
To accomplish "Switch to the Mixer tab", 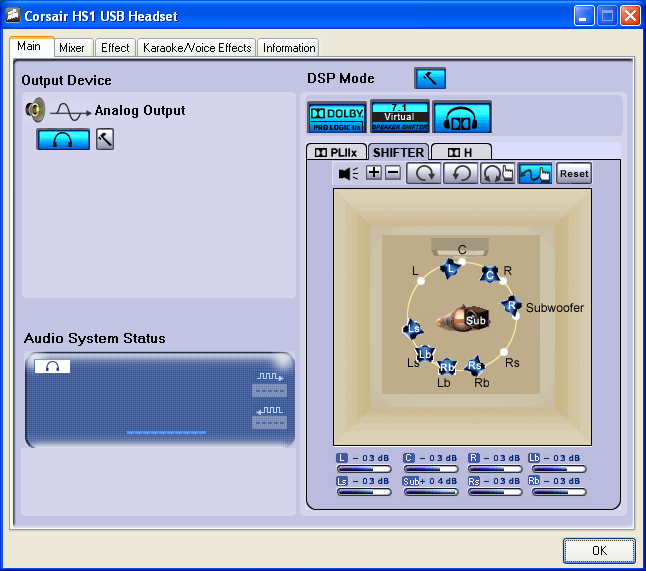I will pos(72,48).
